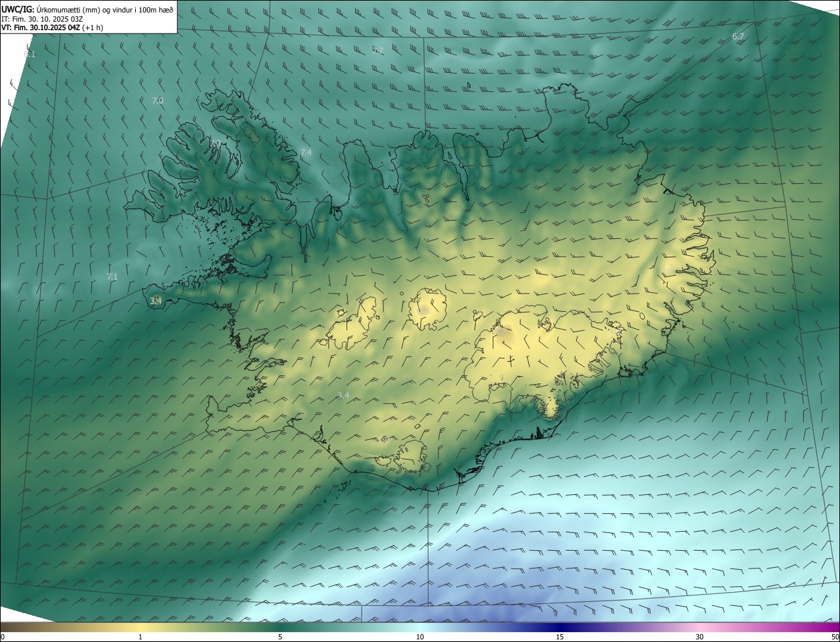
Task: Pick the pale yellow color above tick 1
Action: [140, 627]
